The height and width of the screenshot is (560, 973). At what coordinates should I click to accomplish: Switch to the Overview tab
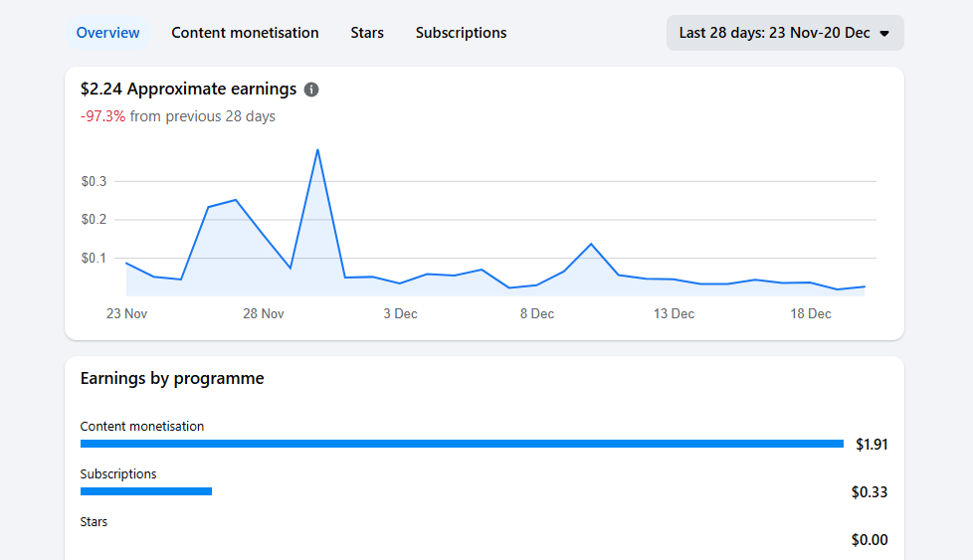pyautogui.click(x=107, y=33)
